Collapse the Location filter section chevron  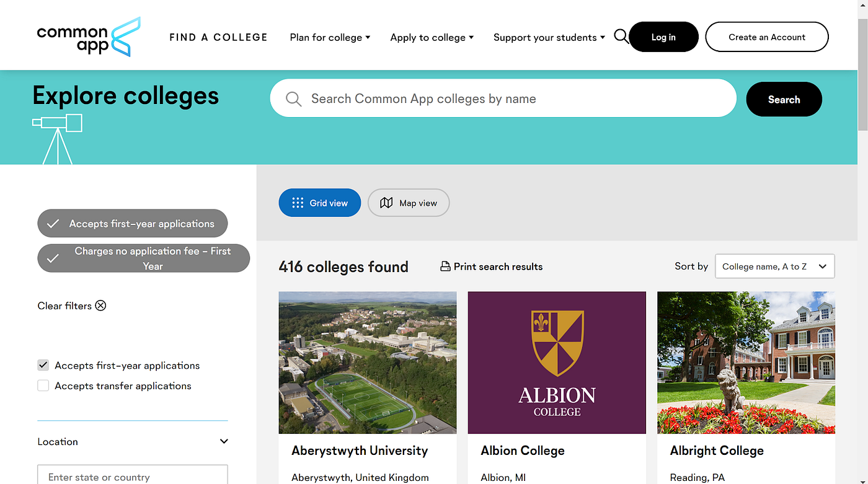[224, 441]
